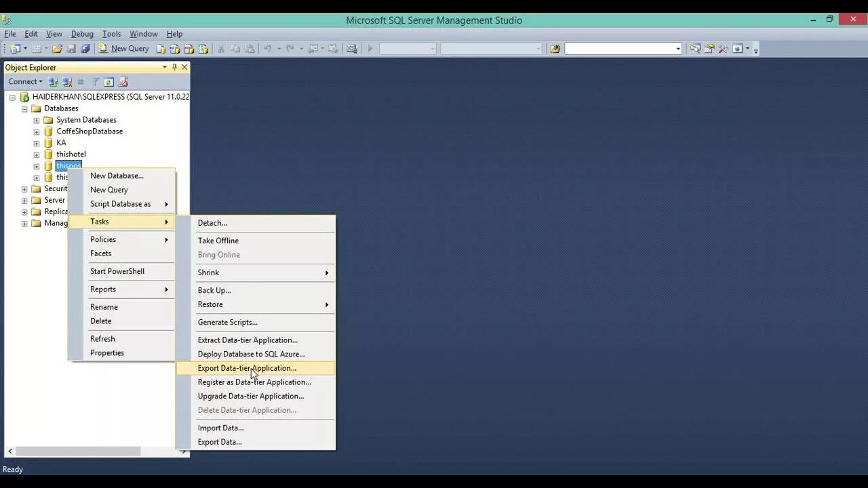Select the CoffeShopDatabase item
The image size is (868, 488).
pos(90,131)
